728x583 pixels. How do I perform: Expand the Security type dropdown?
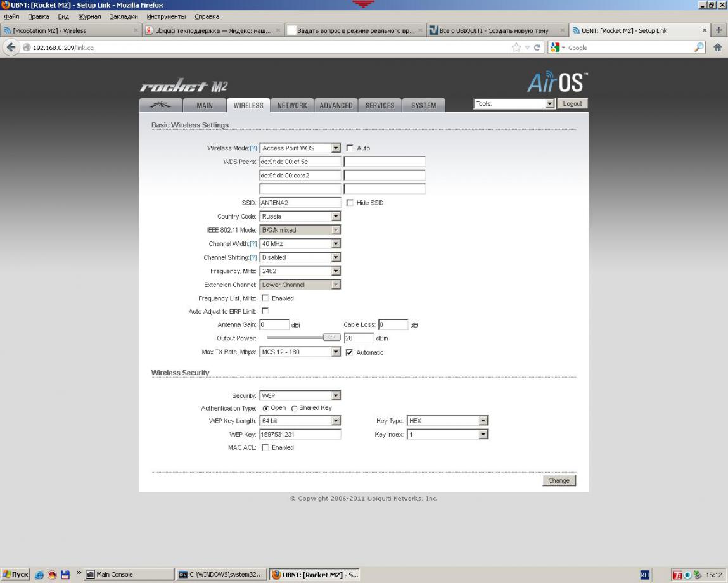point(300,396)
